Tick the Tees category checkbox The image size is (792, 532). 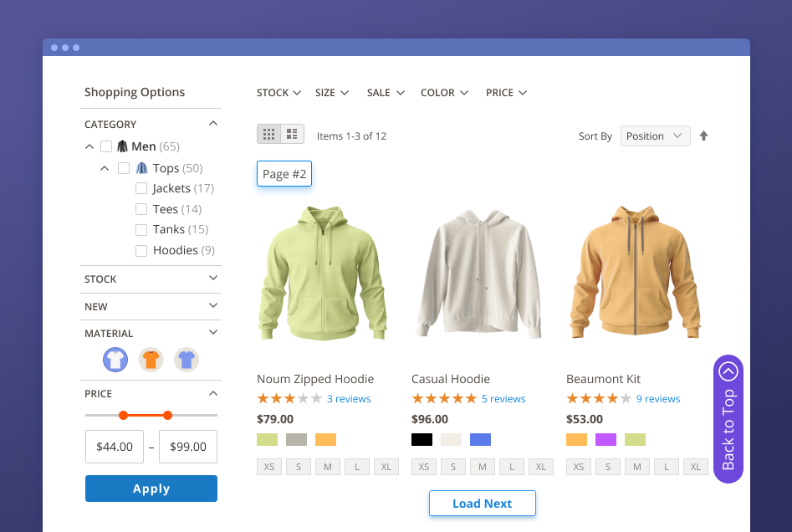[x=141, y=210]
